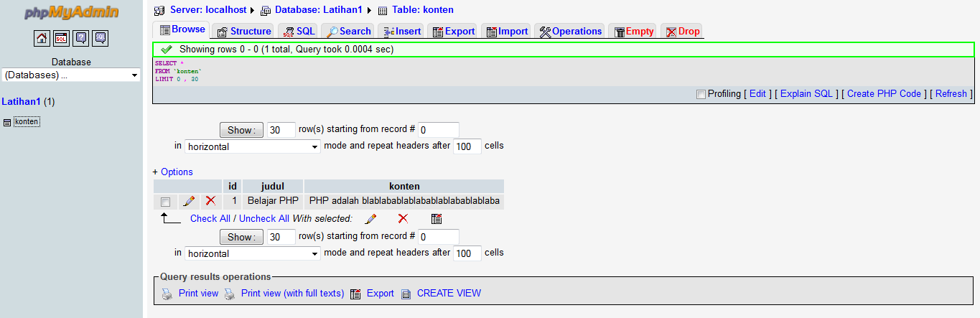Screen dimensions: 980x318
Task: Switch to the Structure tab
Action: pos(244,31)
